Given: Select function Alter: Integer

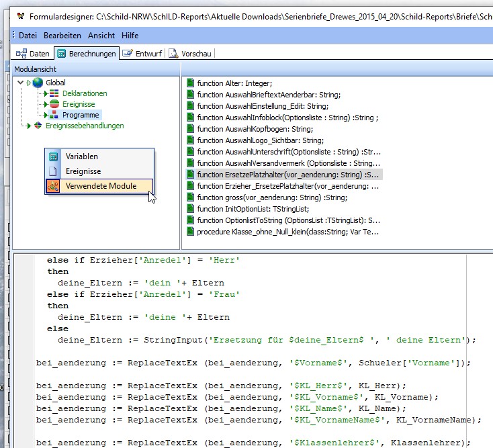Looking at the screenshot, I should click(x=234, y=83).
